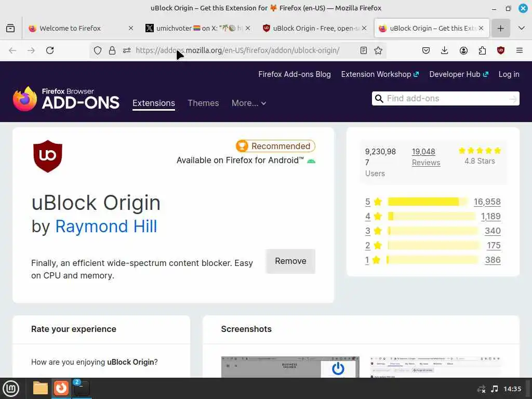Switch to the umichvoter on X tab
The height and width of the screenshot is (399, 532).
point(197,28)
